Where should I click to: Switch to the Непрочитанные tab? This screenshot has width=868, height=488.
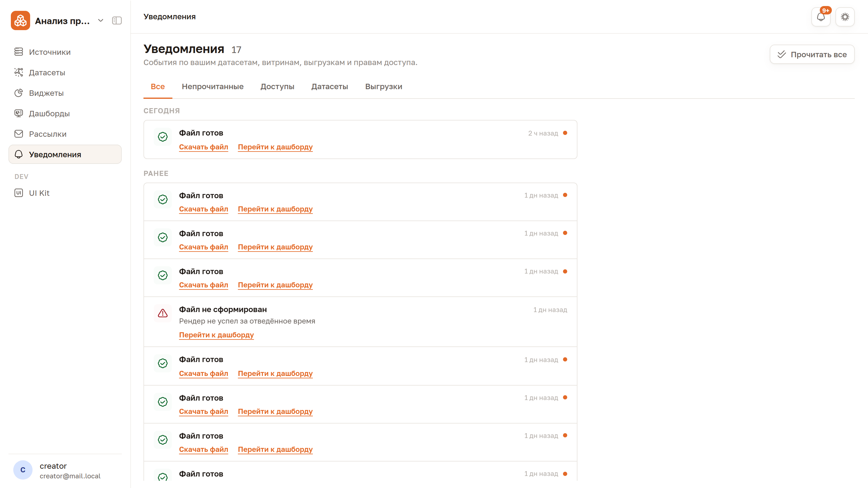coord(212,86)
